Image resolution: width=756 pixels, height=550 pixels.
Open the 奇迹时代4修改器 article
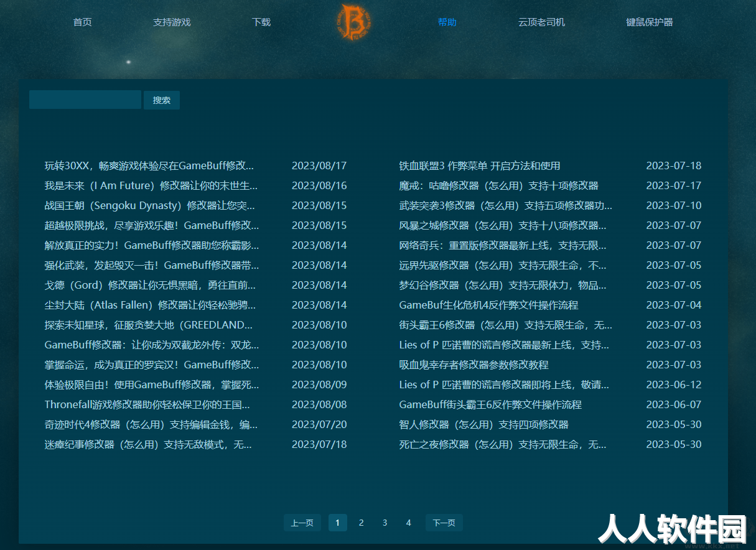[x=151, y=424]
